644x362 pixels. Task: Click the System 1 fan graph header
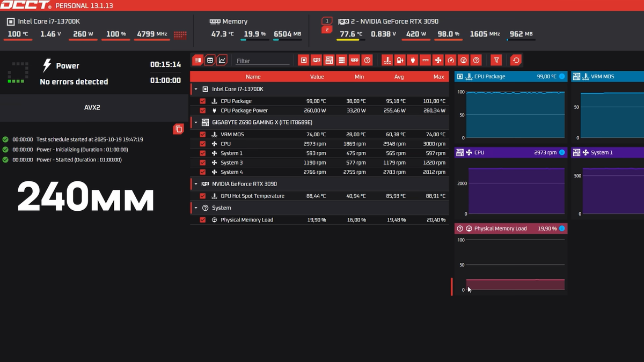(608, 153)
